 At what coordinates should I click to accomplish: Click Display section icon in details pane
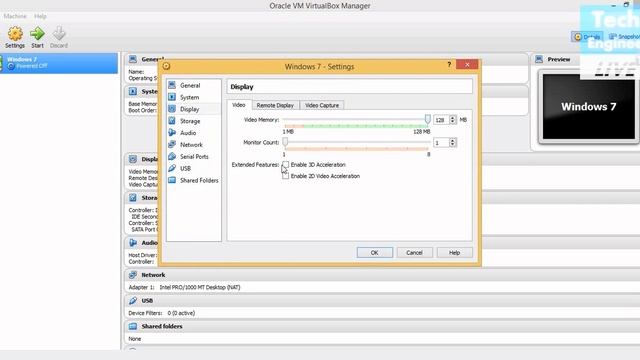[133, 159]
